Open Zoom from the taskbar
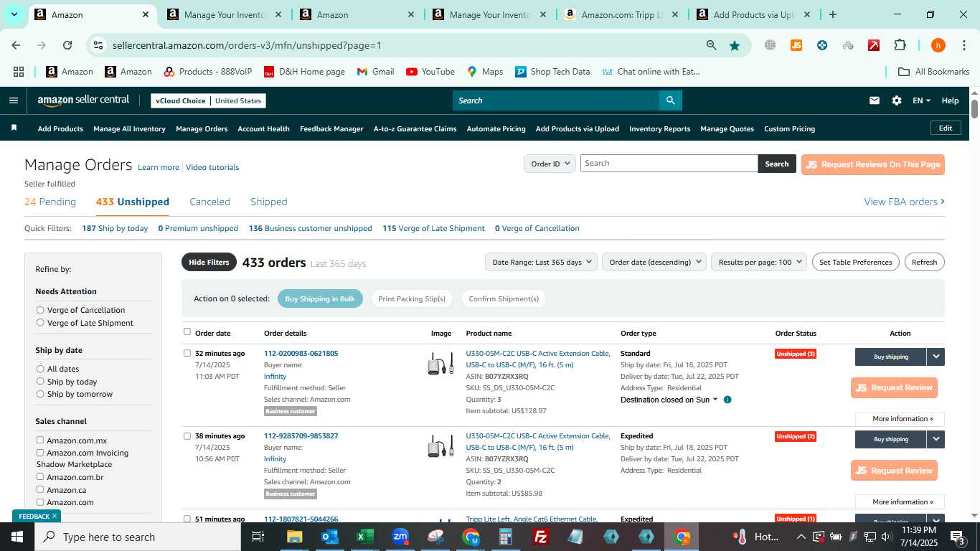The width and height of the screenshot is (980, 551). [x=400, y=537]
